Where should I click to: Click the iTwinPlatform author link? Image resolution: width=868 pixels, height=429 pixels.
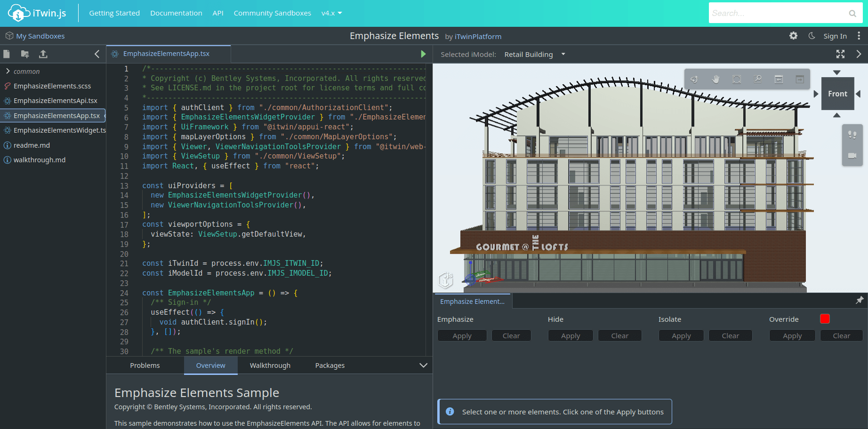tap(478, 37)
